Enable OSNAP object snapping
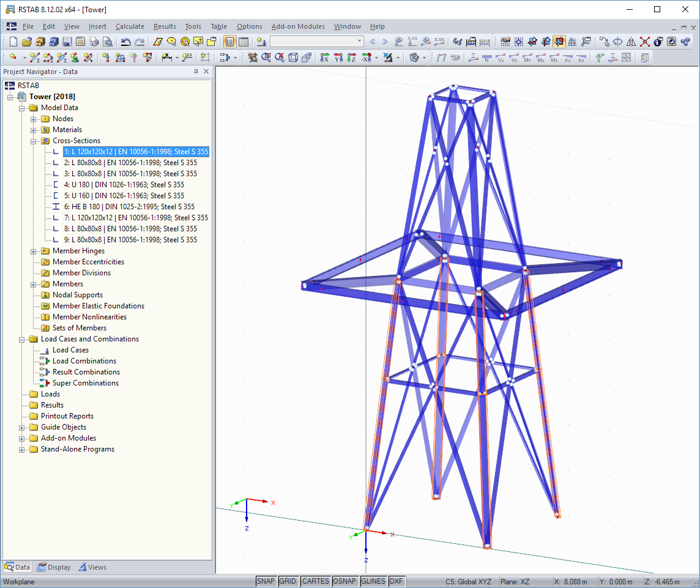 coord(345,581)
